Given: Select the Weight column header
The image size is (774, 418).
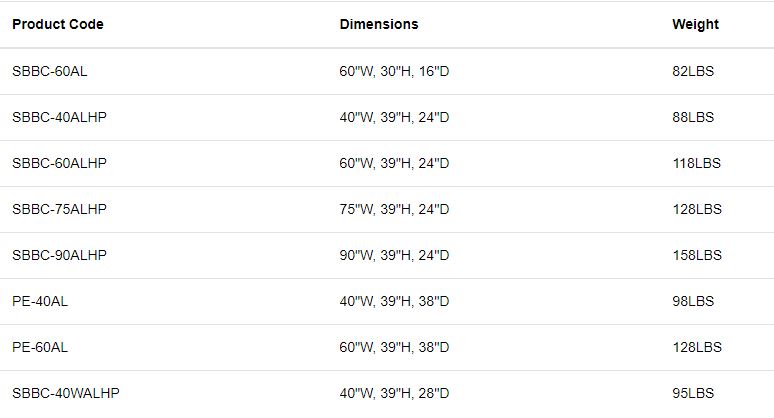Looking at the screenshot, I should tap(695, 24).
